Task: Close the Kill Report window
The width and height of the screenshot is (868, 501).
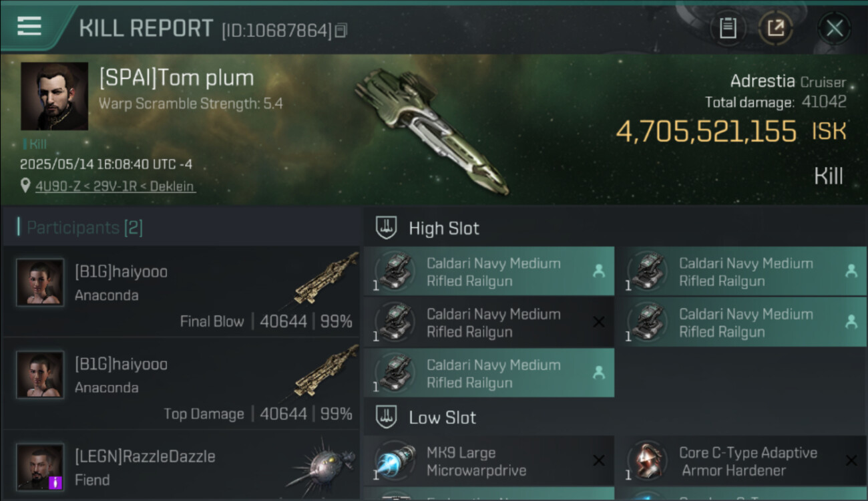Action: (834, 28)
